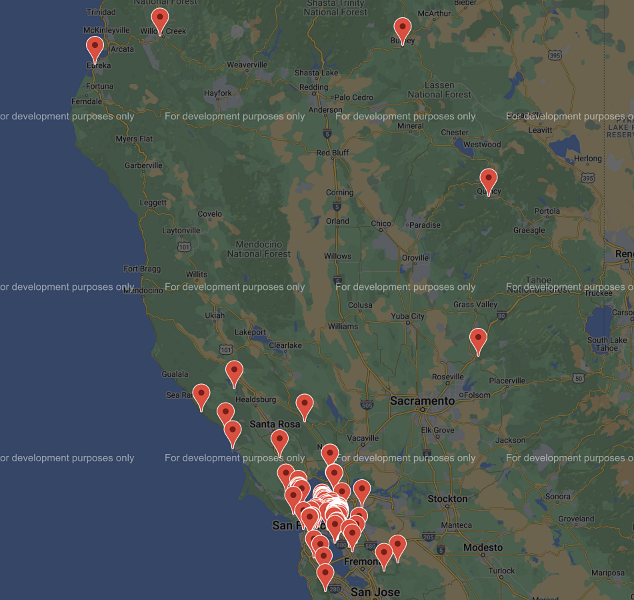
Task: Click the Gualala label
Action: click(x=175, y=374)
